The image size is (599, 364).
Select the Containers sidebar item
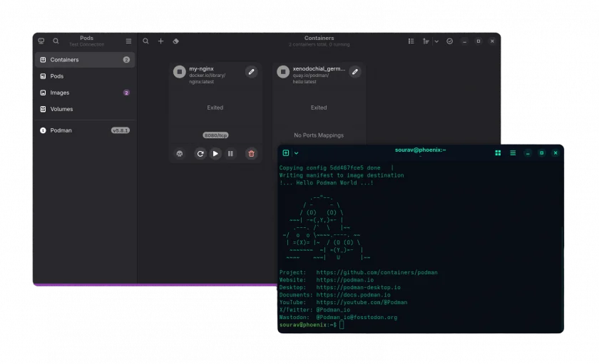85,60
